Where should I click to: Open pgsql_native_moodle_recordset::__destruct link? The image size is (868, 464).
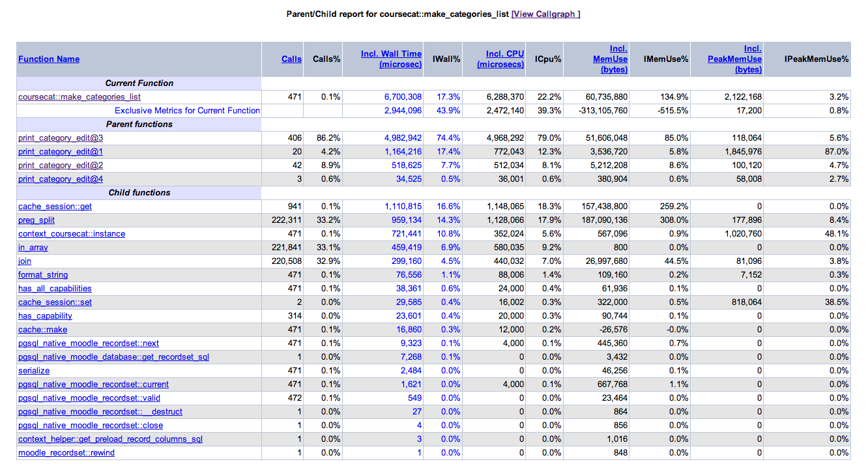pos(100,411)
